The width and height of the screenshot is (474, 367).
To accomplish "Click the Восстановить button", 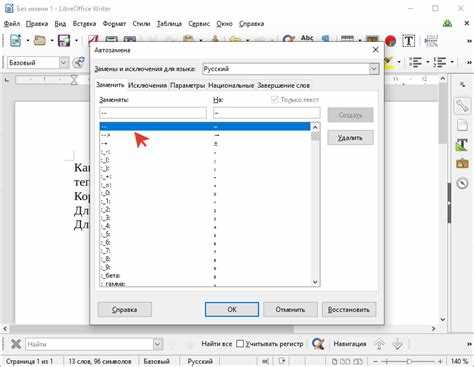I will (349, 310).
